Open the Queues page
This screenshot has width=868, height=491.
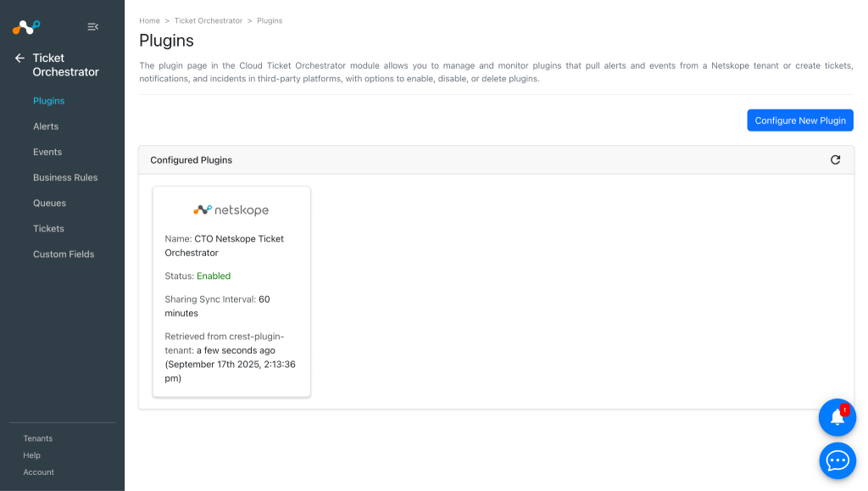[49, 203]
